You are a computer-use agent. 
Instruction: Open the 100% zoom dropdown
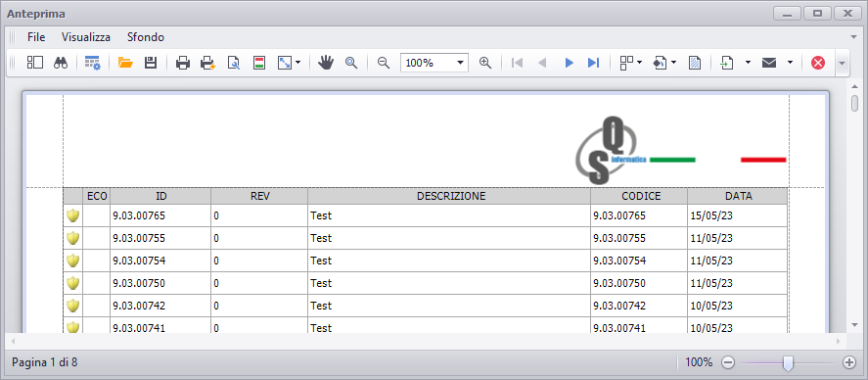pyautogui.click(x=434, y=63)
